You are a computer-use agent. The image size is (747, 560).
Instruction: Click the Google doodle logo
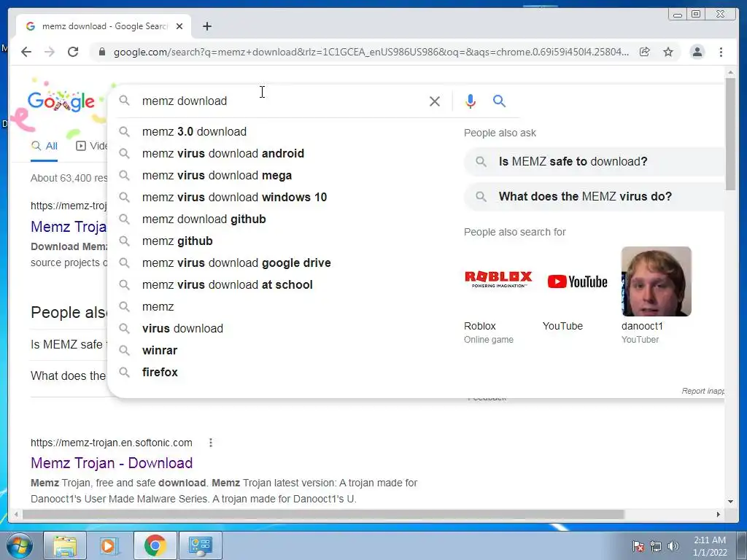tap(61, 101)
